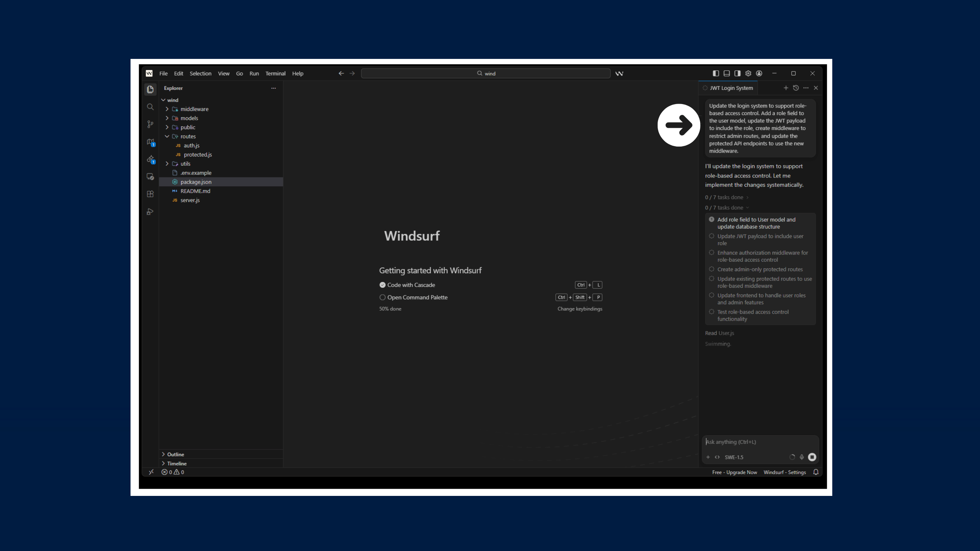Open the SWE-1.5 model selector
Image resolution: width=980 pixels, height=551 pixels.
pyautogui.click(x=734, y=457)
